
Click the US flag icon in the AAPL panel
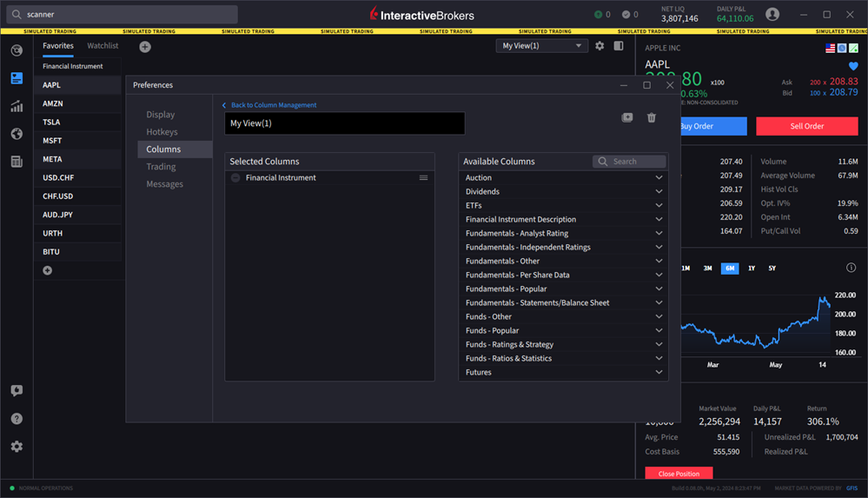[830, 48]
